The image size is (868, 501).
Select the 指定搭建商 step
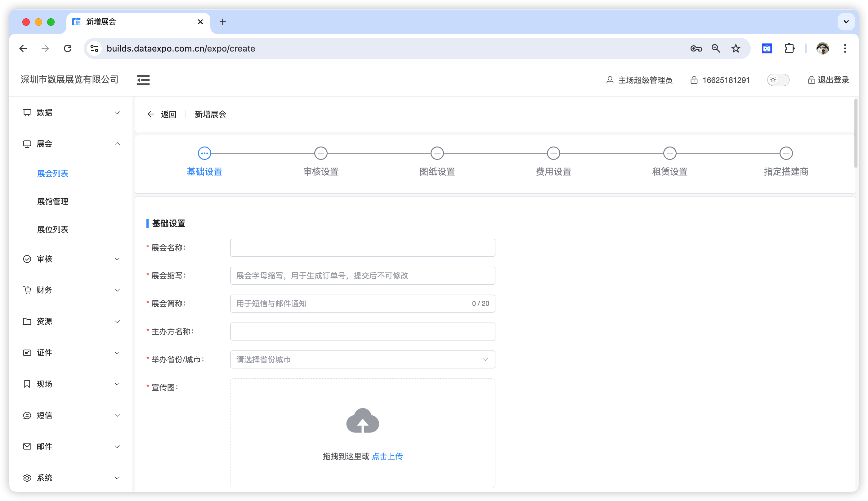(x=786, y=162)
